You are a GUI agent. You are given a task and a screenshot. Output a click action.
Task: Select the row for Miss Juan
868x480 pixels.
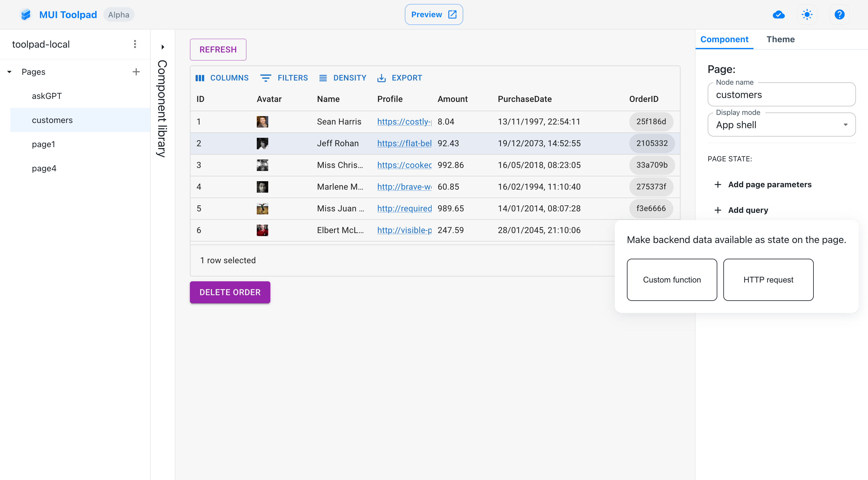(340, 208)
